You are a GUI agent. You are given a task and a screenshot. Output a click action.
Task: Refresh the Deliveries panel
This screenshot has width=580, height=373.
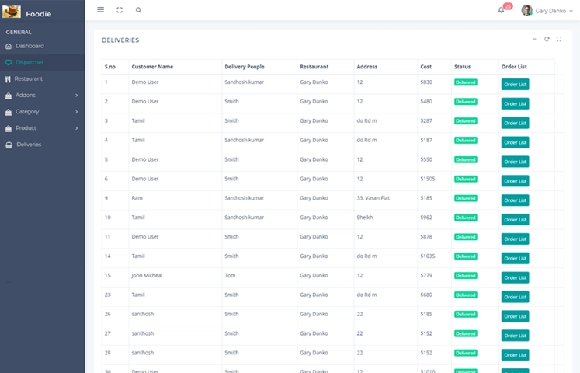pyautogui.click(x=547, y=39)
